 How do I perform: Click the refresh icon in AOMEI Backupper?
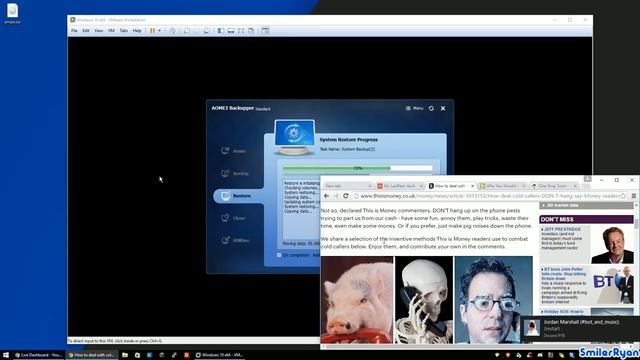431,108
